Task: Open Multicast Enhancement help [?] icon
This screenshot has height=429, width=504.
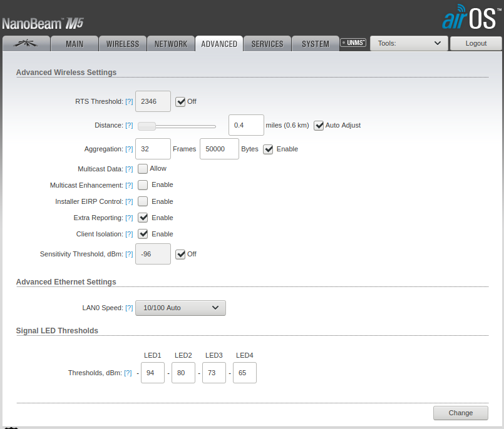Action: click(129, 185)
